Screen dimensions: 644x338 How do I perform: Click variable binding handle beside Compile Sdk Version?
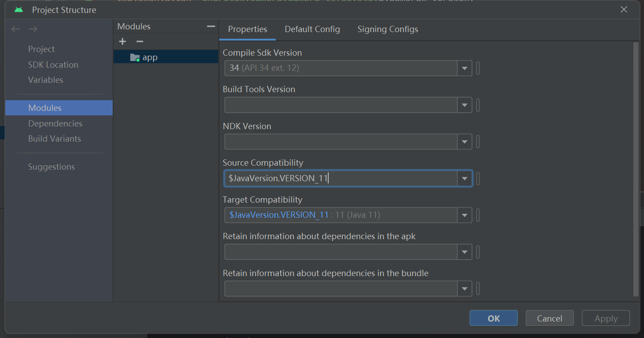478,69
